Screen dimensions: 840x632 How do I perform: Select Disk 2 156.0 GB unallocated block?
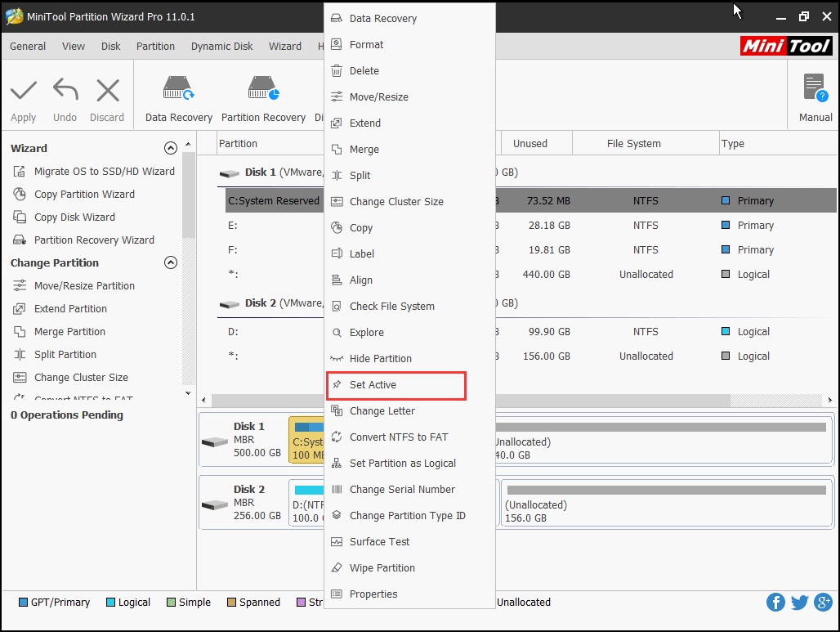pos(667,502)
